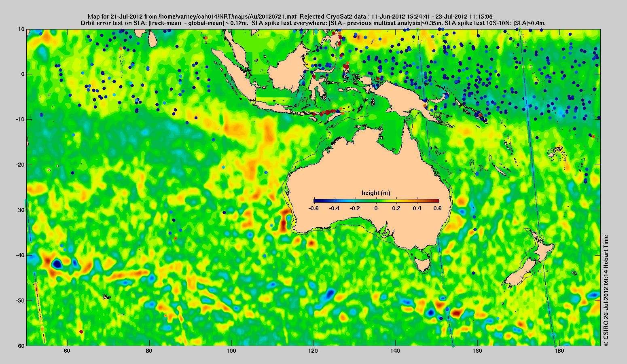
Task: Click the latitude 10 axis label
Action: [21, 29]
